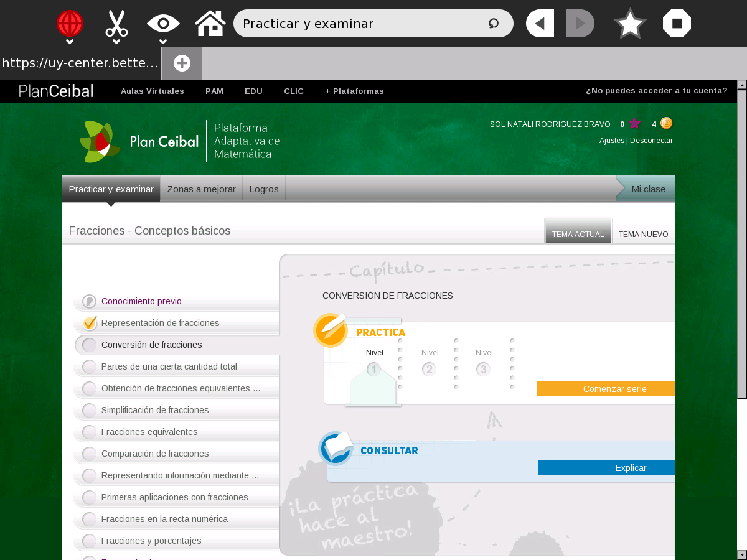
Task: Bookmark the page with the star icon
Action: pos(630,24)
